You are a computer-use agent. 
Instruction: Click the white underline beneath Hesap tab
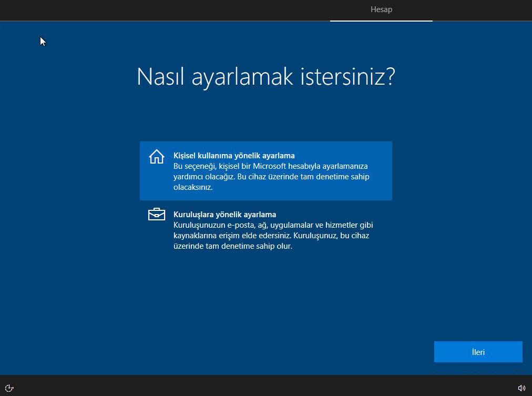[x=381, y=21]
